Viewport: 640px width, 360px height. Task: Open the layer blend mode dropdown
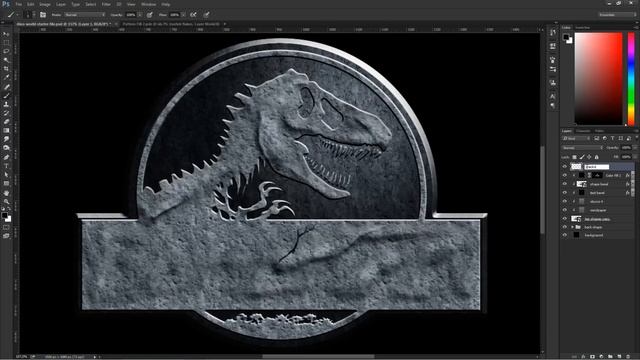[x=582, y=148]
